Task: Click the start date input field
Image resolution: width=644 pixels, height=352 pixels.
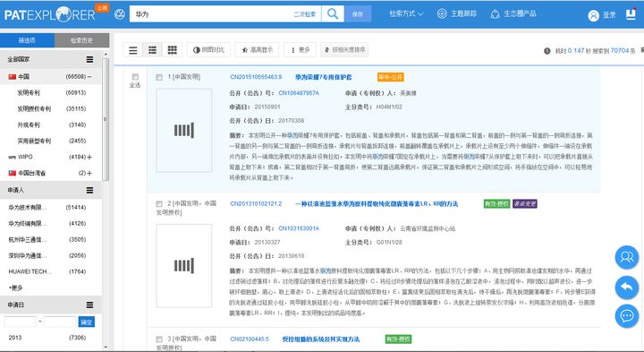Action: [x=20, y=322]
